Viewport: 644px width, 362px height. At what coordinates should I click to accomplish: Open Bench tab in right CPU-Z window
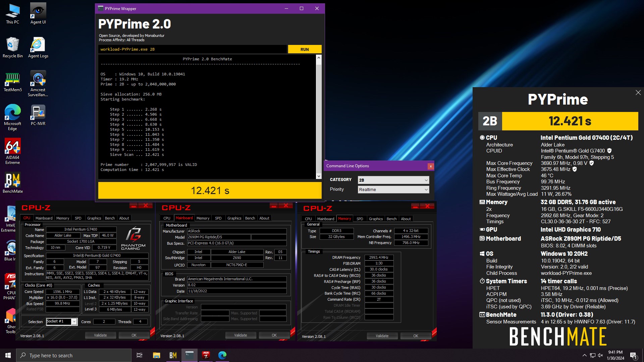(392, 219)
